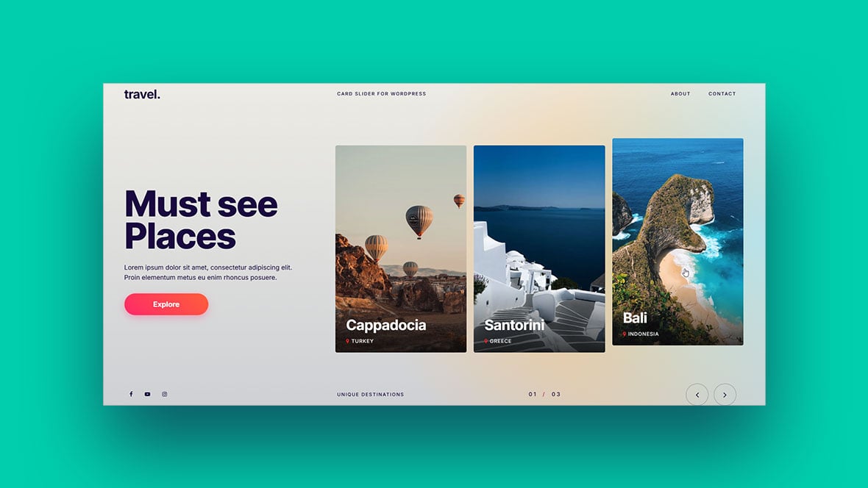Open the Instagram social icon
The image size is (868, 488).
pos(165,395)
